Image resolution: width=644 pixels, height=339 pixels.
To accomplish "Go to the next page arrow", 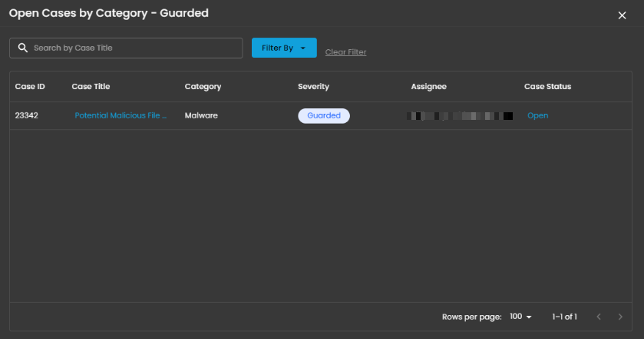I will coord(620,317).
